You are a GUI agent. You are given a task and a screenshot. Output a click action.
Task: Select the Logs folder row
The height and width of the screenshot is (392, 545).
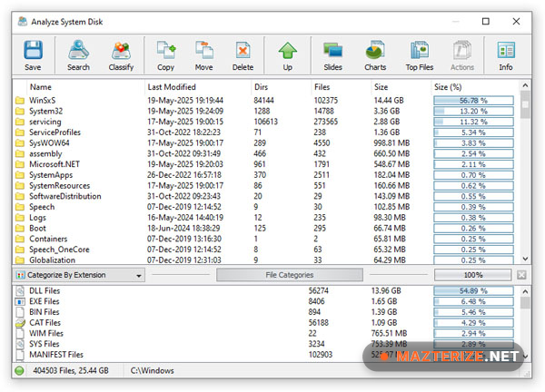[265, 218]
